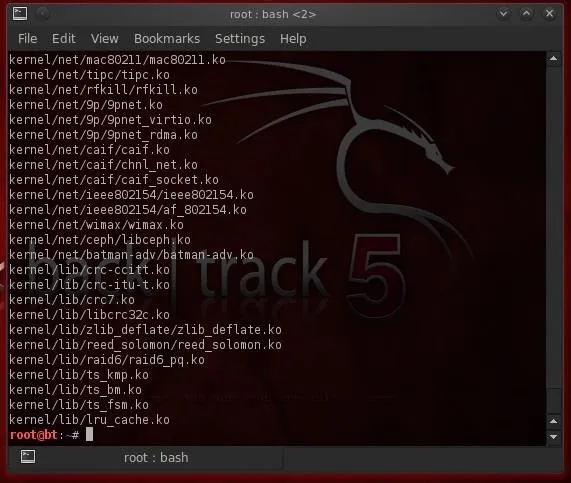Click the window title root : bash <2>
571x483 pixels.
[x=273, y=15]
